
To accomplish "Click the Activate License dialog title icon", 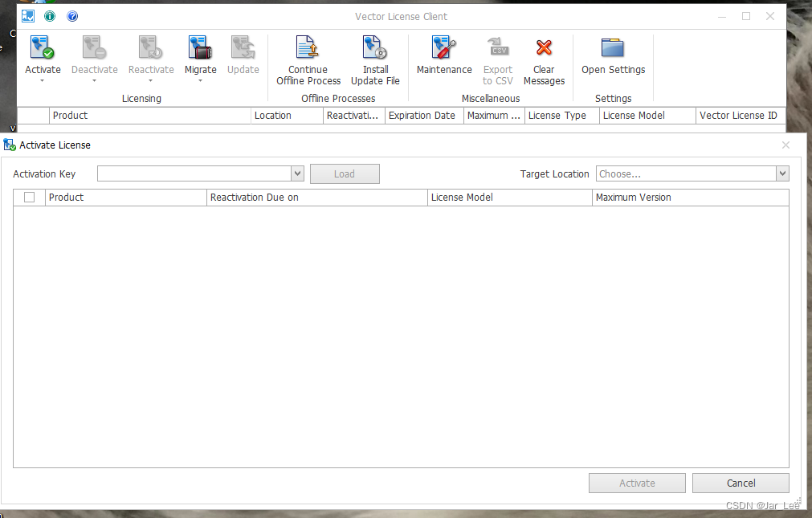I will pyautogui.click(x=10, y=145).
